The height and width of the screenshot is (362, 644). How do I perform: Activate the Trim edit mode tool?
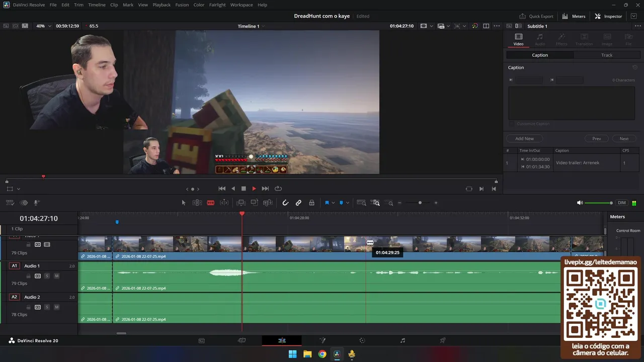(197, 203)
